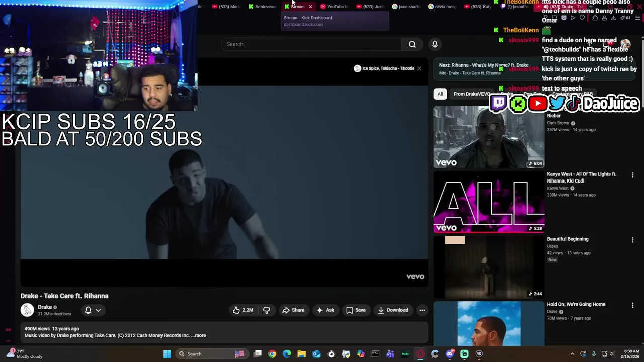Open the Microsoft Copilot taskbar icon
Image resolution: width=644 pixels, height=362 pixels.
point(361,354)
